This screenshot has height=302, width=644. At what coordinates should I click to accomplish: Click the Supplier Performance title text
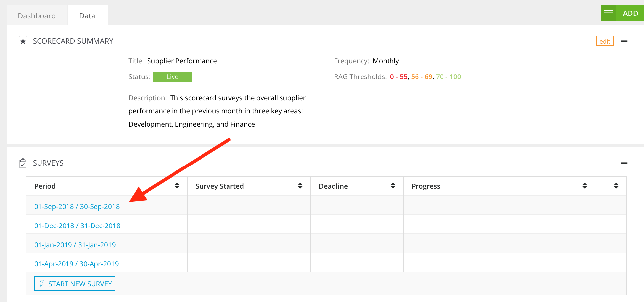coord(182,61)
